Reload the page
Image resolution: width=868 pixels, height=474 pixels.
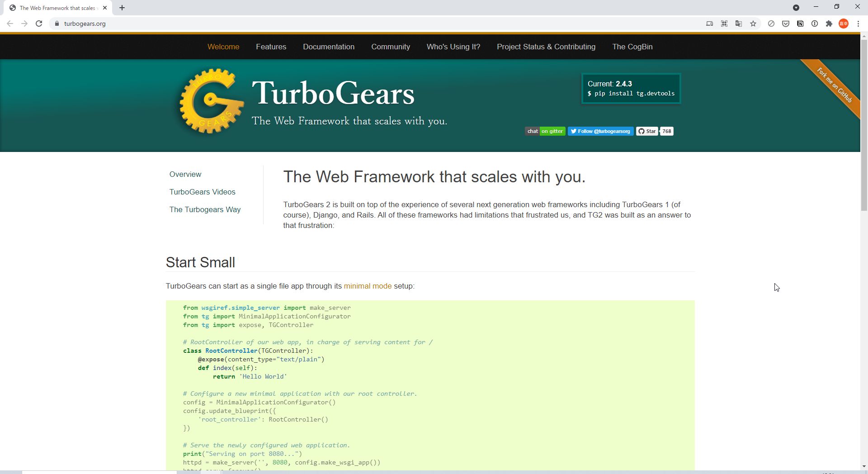tap(39, 24)
